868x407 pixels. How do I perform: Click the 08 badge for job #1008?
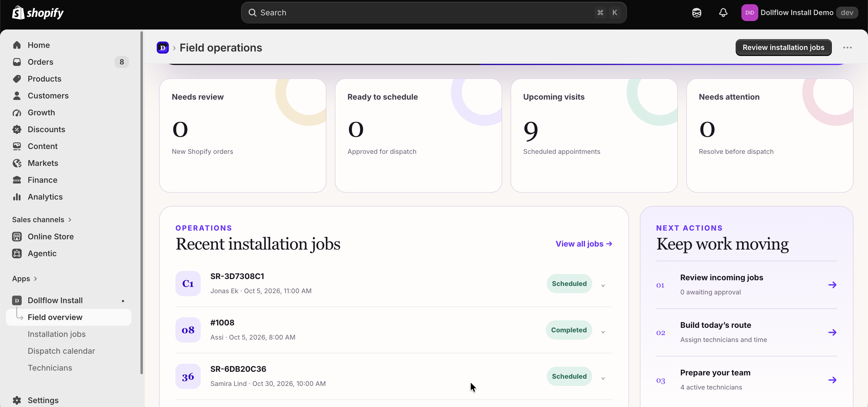(x=188, y=330)
